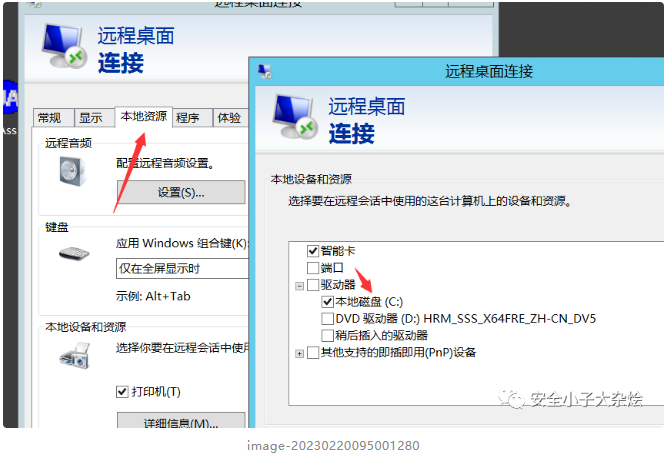Check the 端口 checkbox

click(313, 268)
